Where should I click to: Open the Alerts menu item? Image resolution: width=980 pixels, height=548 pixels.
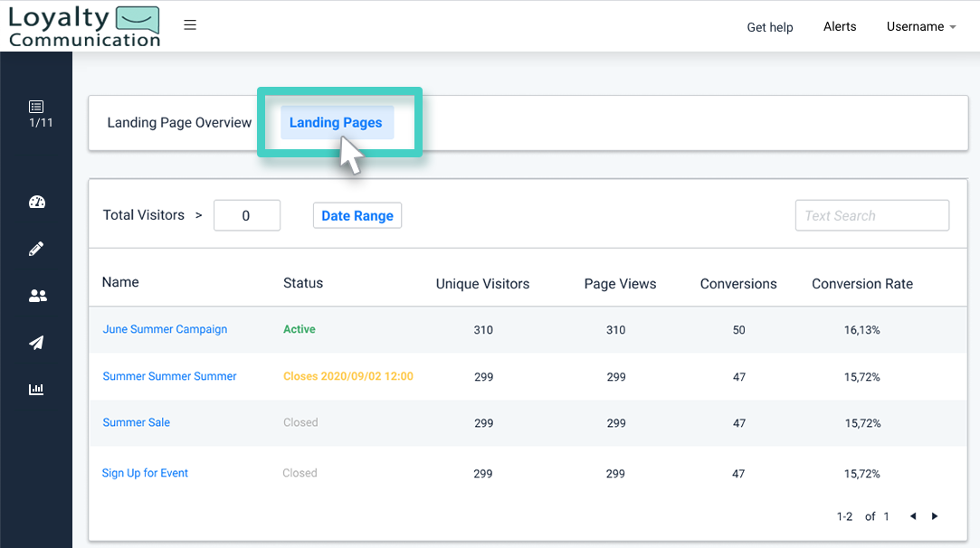[x=840, y=27]
